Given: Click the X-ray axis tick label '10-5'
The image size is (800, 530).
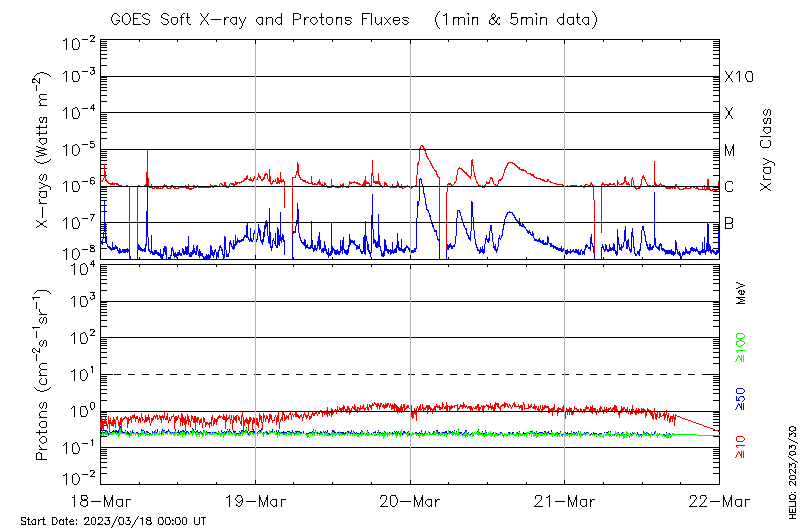Looking at the screenshot, I should tap(79, 149).
